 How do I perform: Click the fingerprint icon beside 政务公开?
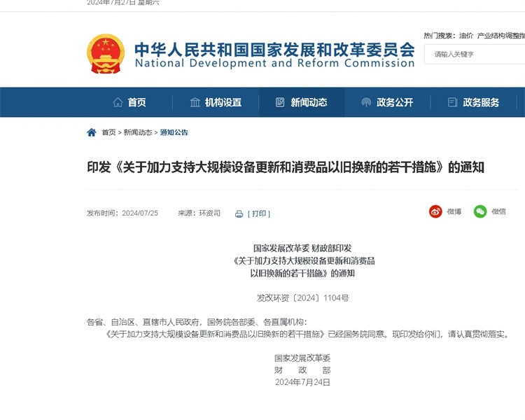point(366,102)
